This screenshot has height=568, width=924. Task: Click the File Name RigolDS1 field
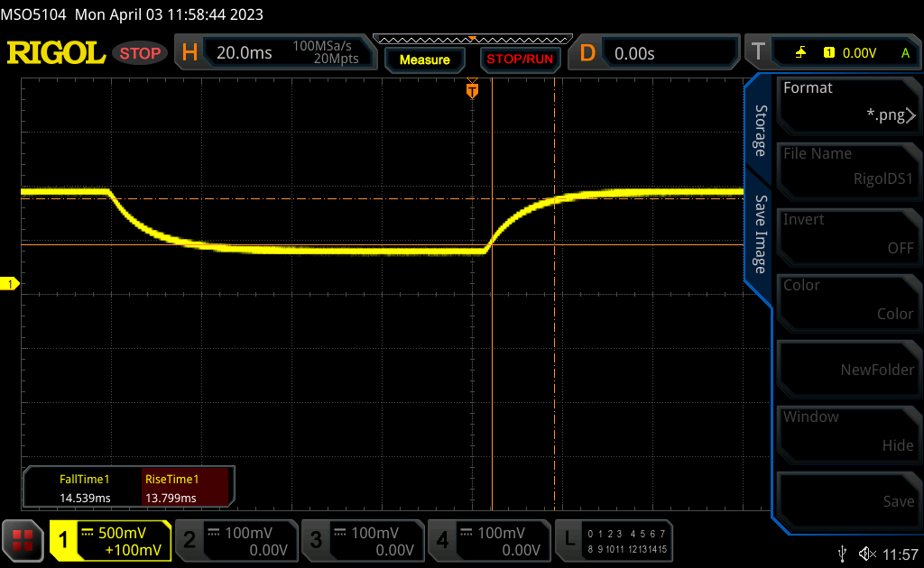(848, 168)
